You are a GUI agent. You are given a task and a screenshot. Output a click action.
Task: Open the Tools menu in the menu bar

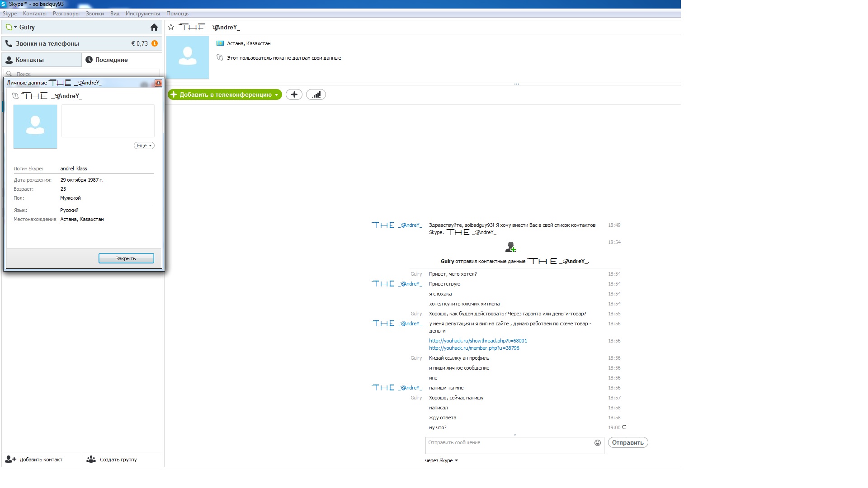pos(142,14)
